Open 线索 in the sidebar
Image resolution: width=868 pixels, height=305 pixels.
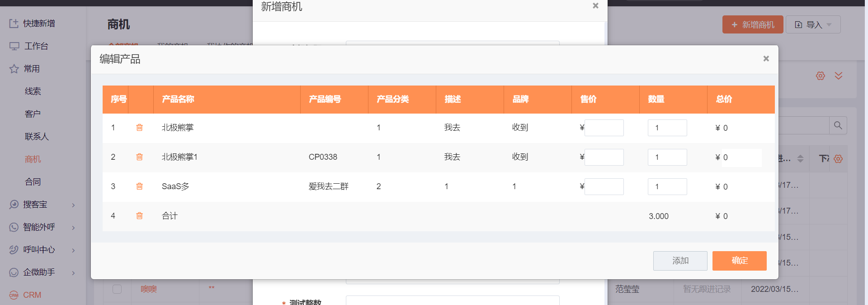(33, 91)
